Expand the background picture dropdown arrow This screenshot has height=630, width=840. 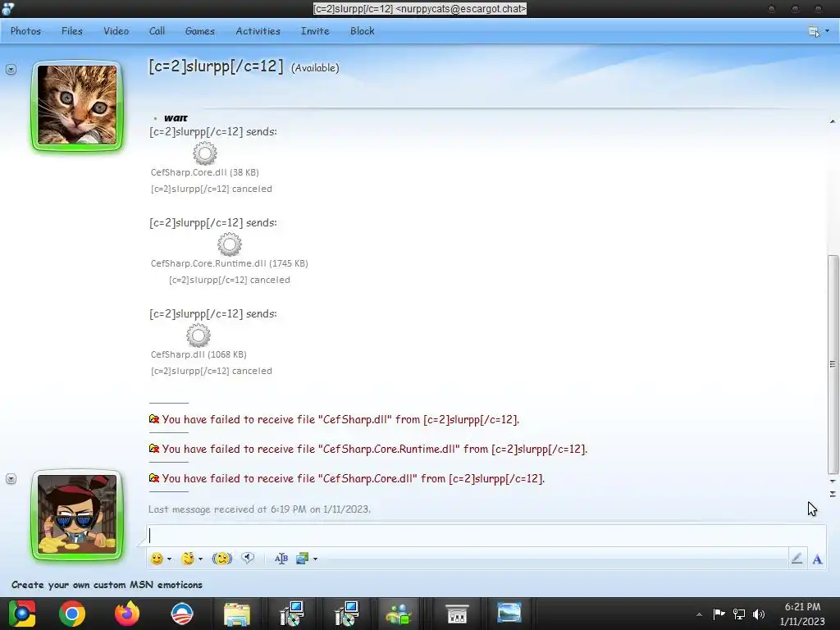[316, 559]
